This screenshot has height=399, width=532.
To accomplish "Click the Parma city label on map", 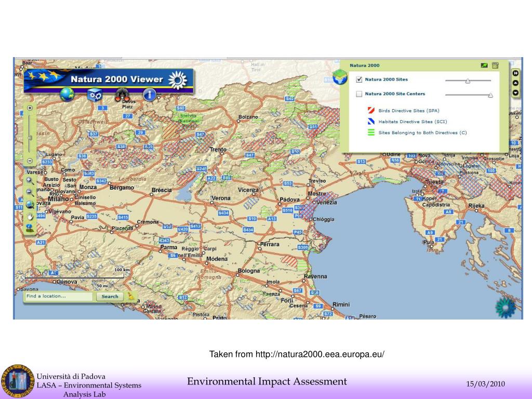I will coord(169,247).
